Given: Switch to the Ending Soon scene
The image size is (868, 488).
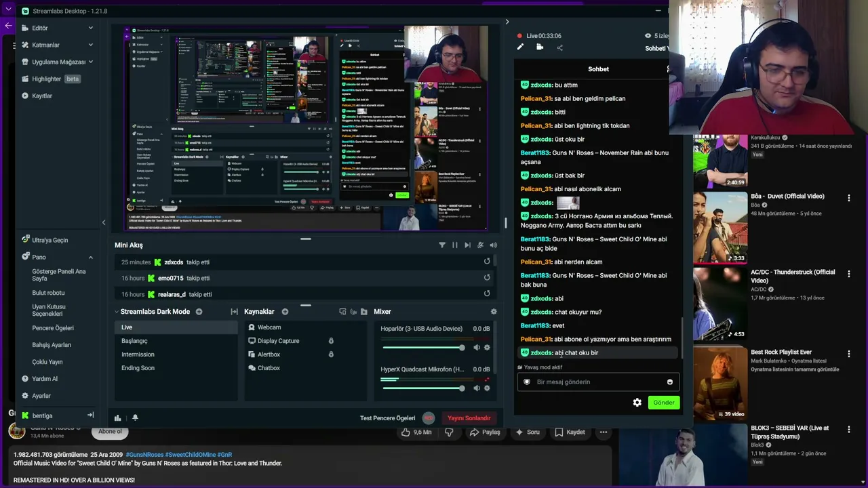Looking at the screenshot, I should [x=176, y=368].
